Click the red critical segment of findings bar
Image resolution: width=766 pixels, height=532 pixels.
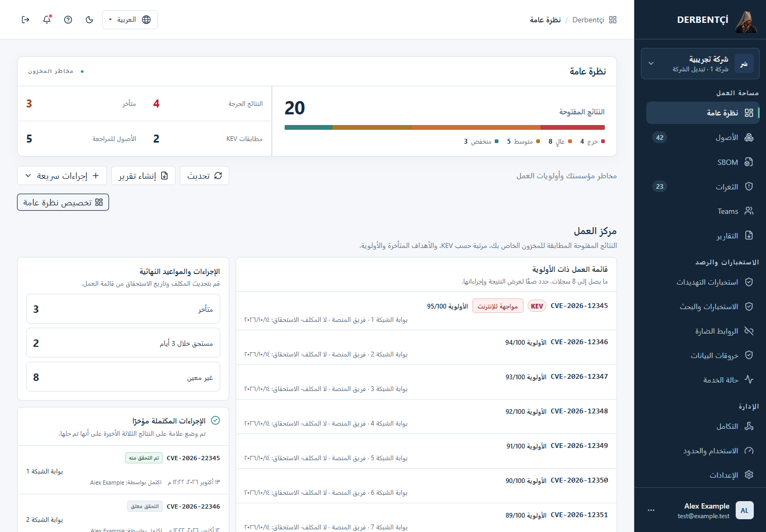click(572, 128)
